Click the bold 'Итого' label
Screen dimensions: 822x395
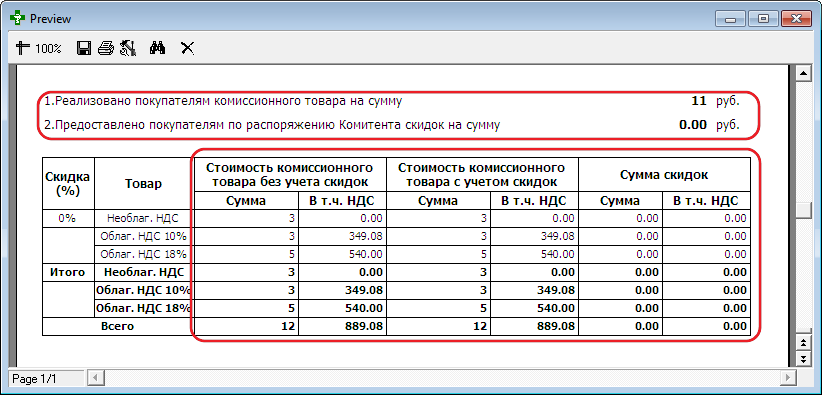pos(68,272)
